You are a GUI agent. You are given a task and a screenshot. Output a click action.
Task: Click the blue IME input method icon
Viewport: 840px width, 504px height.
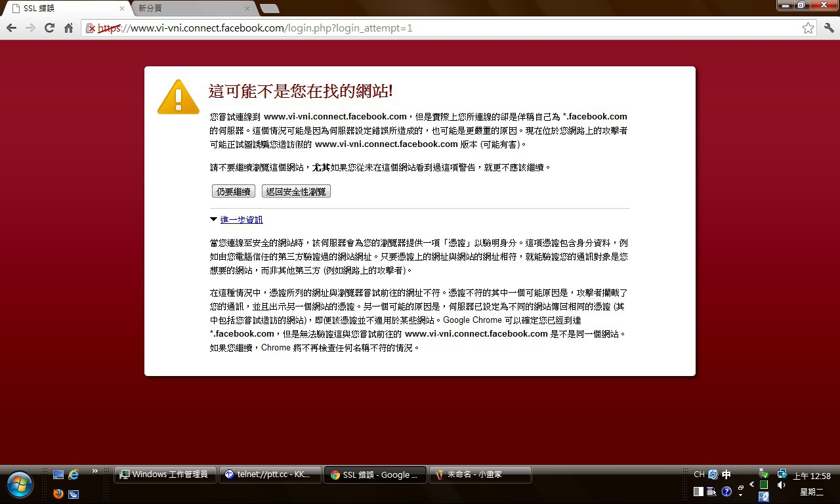click(713, 474)
